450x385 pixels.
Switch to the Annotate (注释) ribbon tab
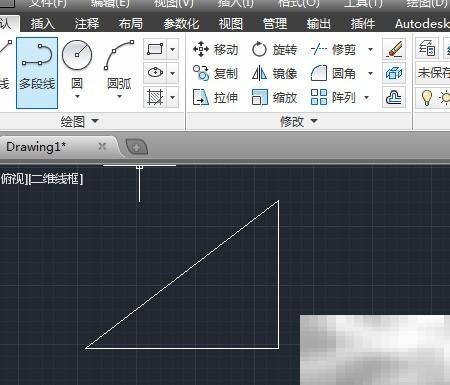coord(87,24)
